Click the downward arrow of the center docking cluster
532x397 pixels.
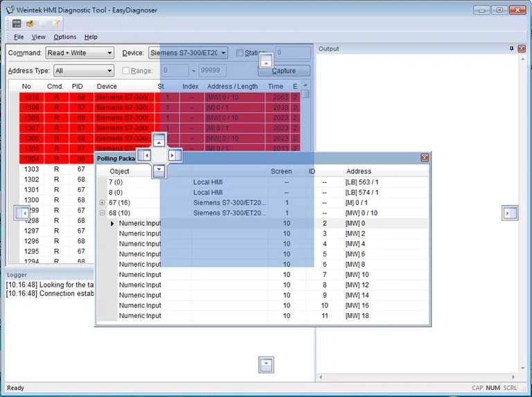click(159, 170)
